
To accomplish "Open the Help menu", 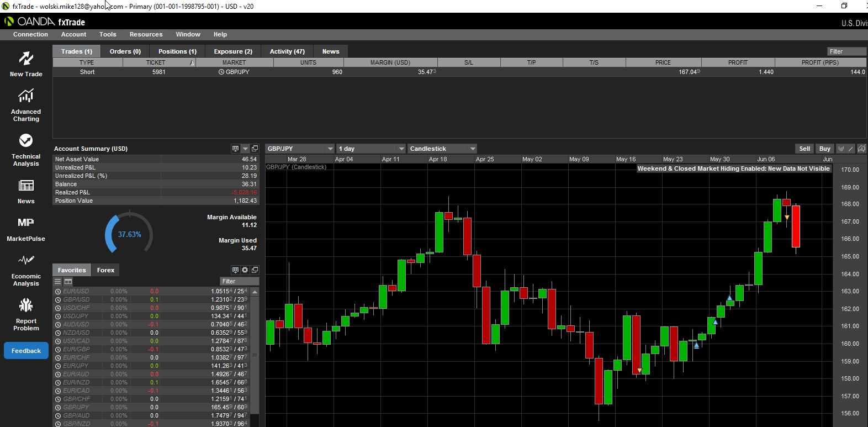I will pos(220,34).
